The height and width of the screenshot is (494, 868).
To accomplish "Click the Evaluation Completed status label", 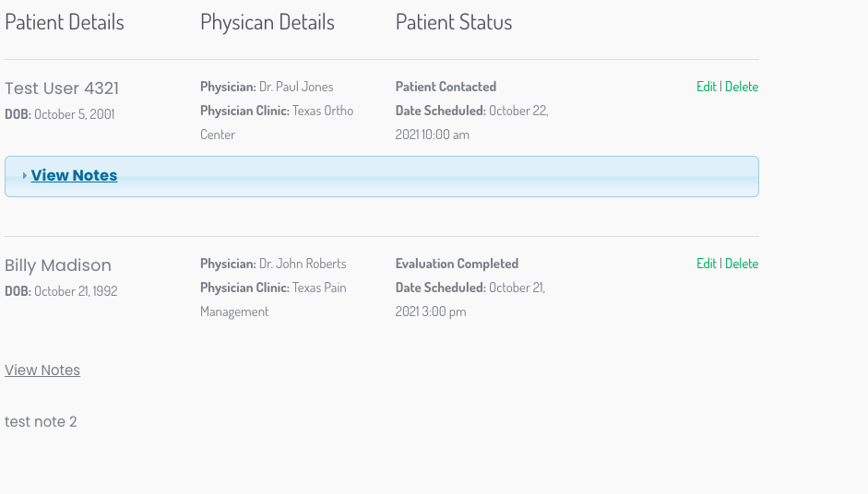I will pos(458,264).
